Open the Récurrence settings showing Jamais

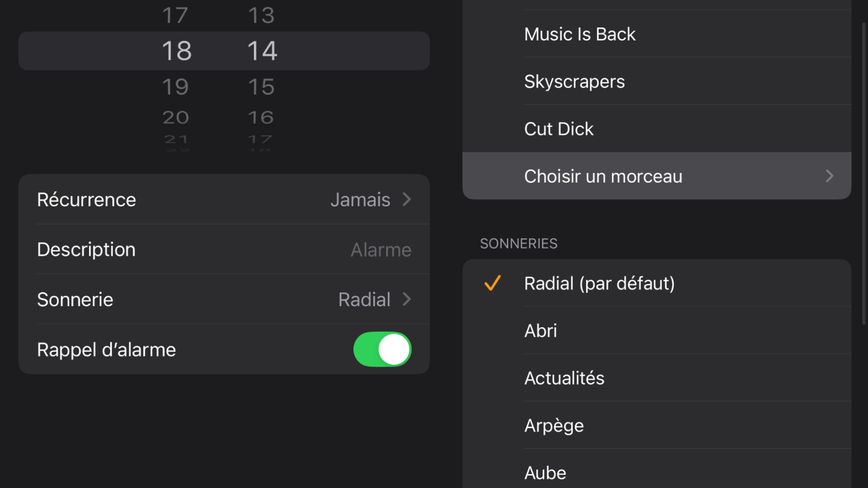pyautogui.click(x=224, y=199)
